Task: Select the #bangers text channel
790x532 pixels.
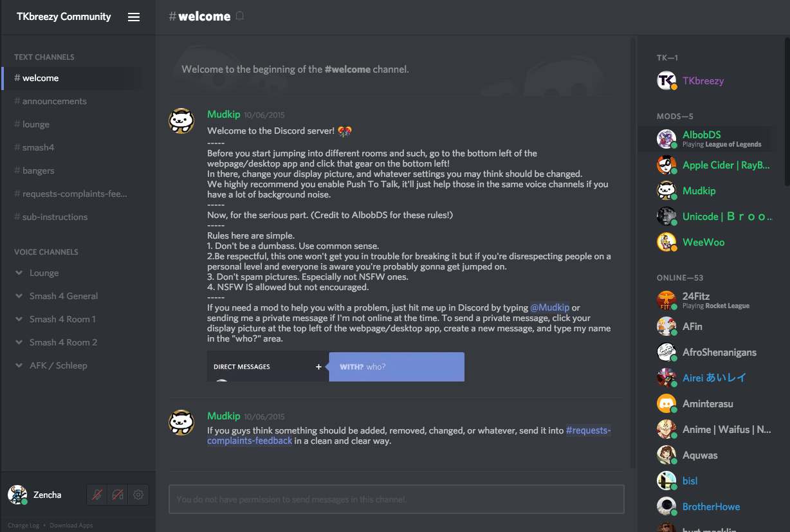Action: (x=38, y=171)
